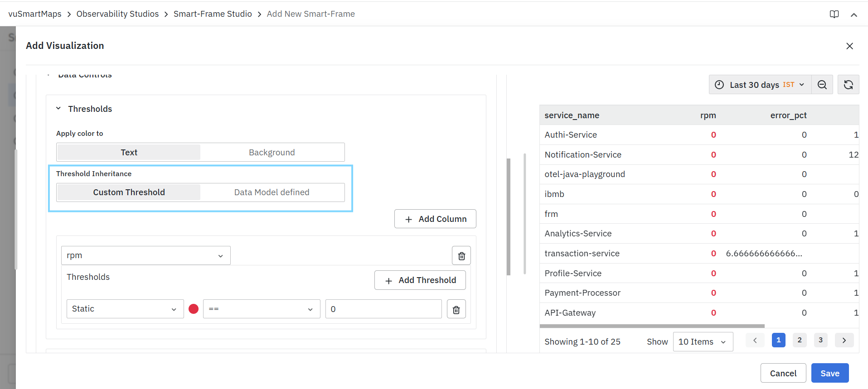Apply color to Background
Image resolution: width=868 pixels, height=389 pixels.
click(x=272, y=152)
